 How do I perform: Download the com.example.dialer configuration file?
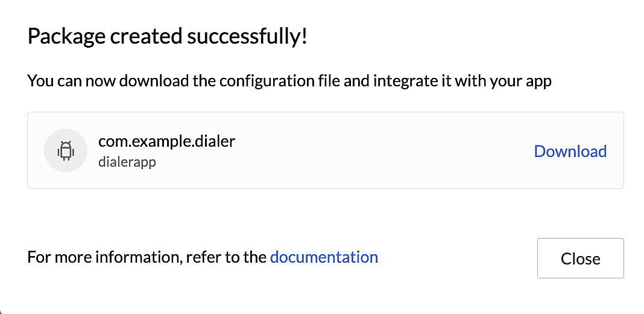coord(570,151)
